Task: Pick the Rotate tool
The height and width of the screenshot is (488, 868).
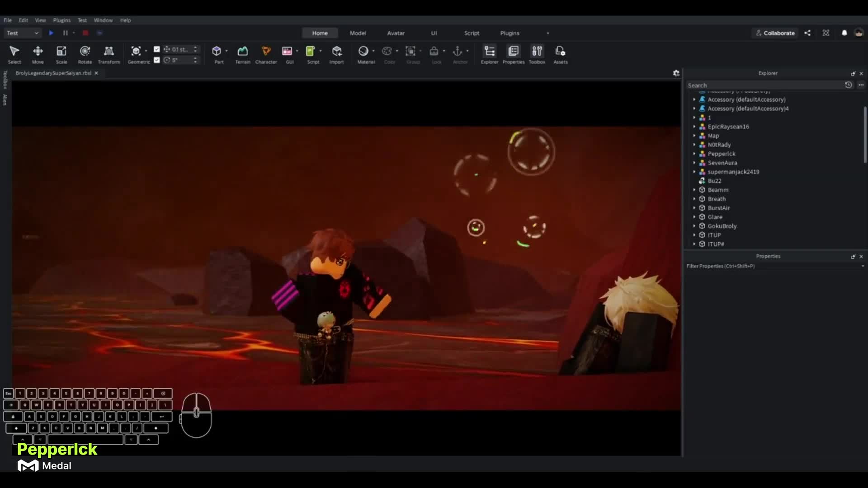Action: point(85,55)
